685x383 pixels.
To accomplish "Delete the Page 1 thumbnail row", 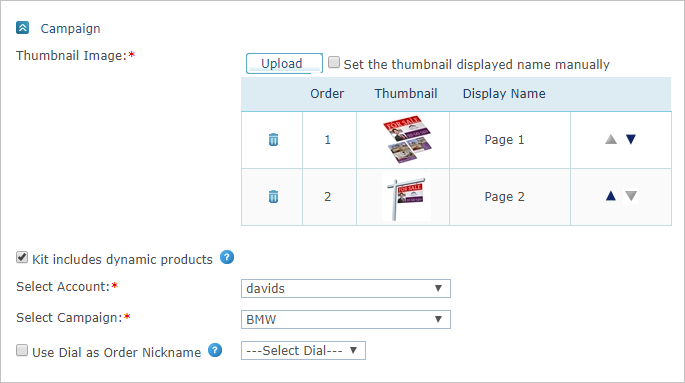I will 273,140.
